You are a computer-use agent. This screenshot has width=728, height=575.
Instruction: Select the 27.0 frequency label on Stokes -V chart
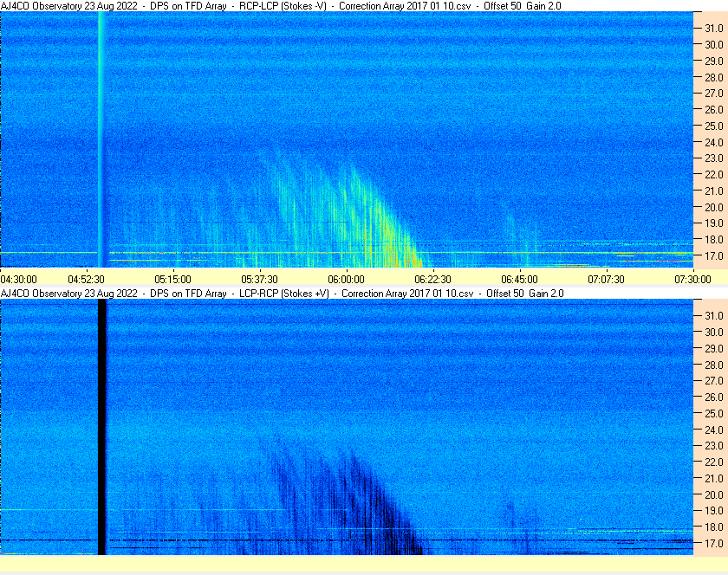(714, 94)
